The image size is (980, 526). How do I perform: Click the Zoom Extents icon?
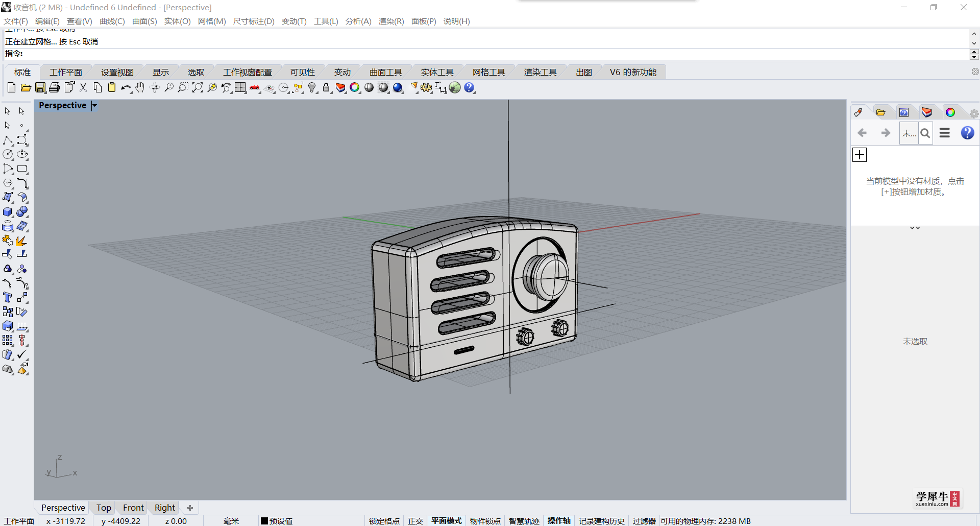tap(198, 88)
